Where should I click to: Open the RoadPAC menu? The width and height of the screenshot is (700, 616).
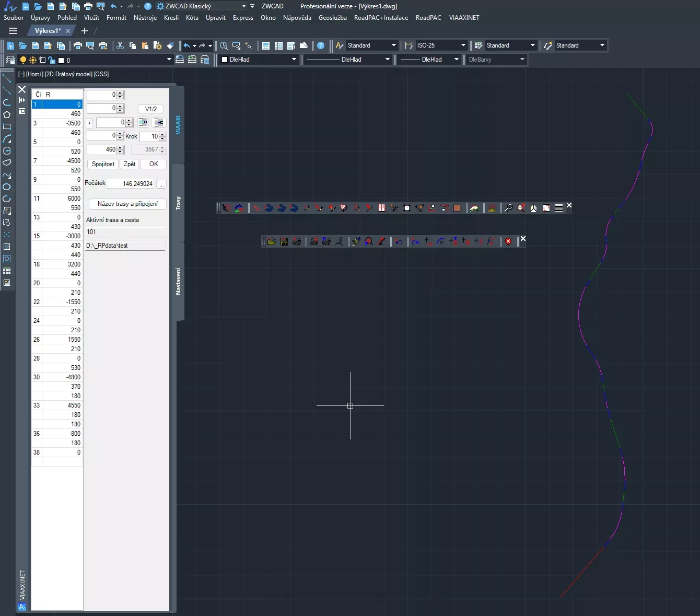tap(428, 18)
